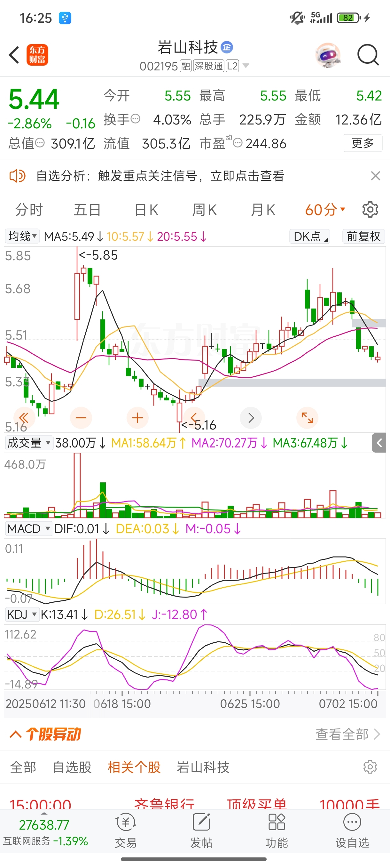This screenshot has width=390, height=868.
Task: Switch to the 五日 chart tab
Action: 87,210
